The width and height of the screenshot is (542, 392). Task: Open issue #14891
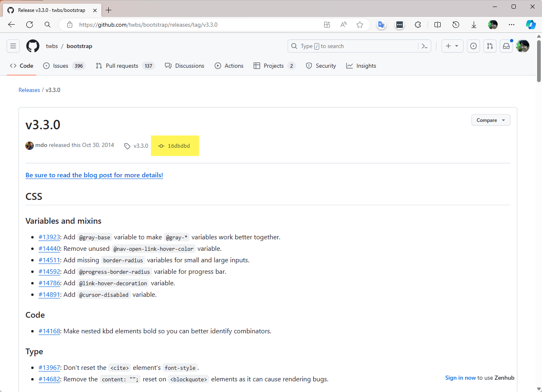[x=49, y=294]
